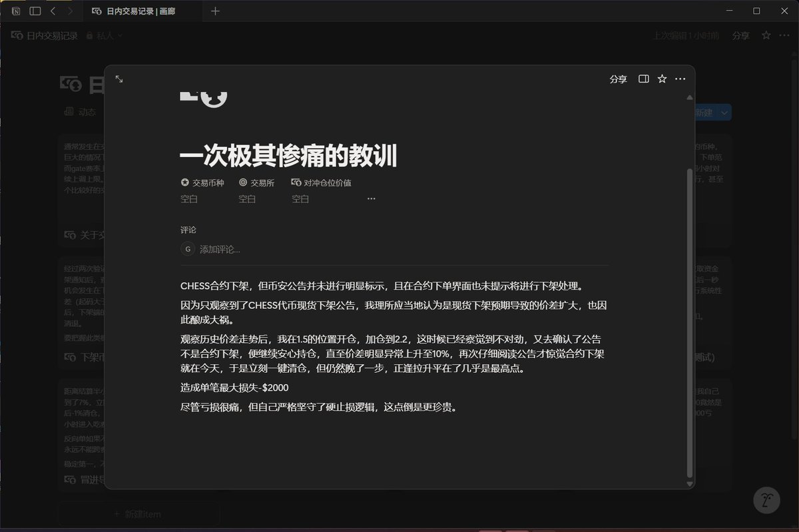Open the page icon above the title
The width and height of the screenshot is (799, 532).
(x=204, y=99)
